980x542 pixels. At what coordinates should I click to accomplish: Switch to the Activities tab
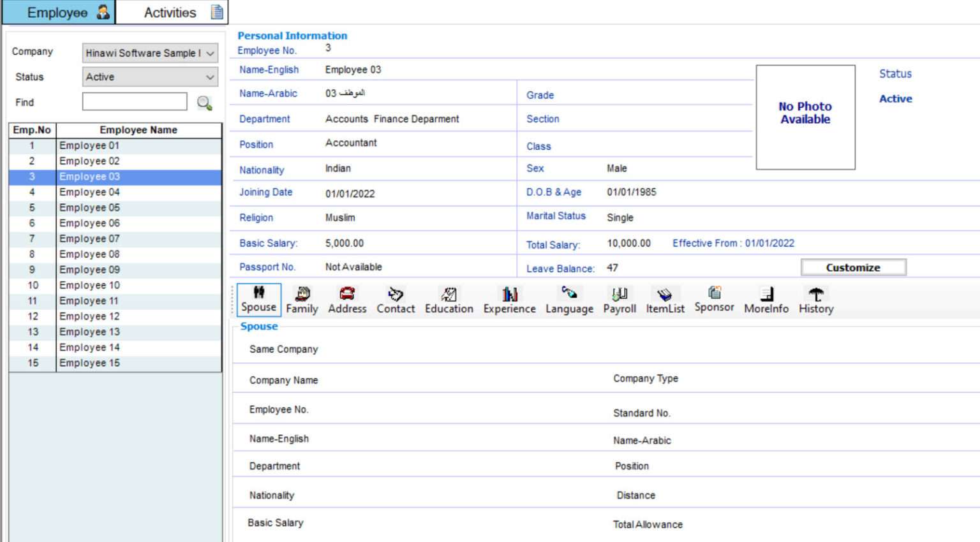click(171, 13)
